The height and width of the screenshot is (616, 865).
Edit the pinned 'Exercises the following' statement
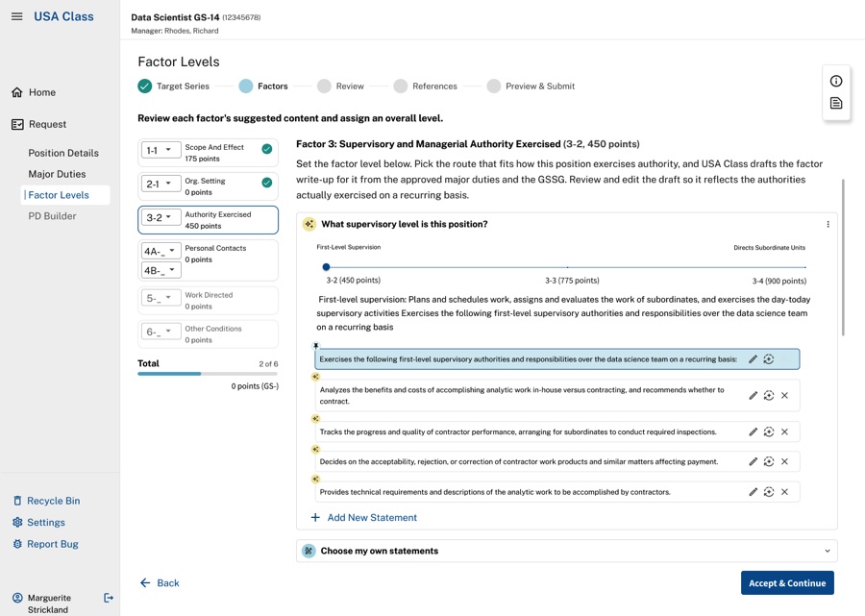[x=753, y=359]
